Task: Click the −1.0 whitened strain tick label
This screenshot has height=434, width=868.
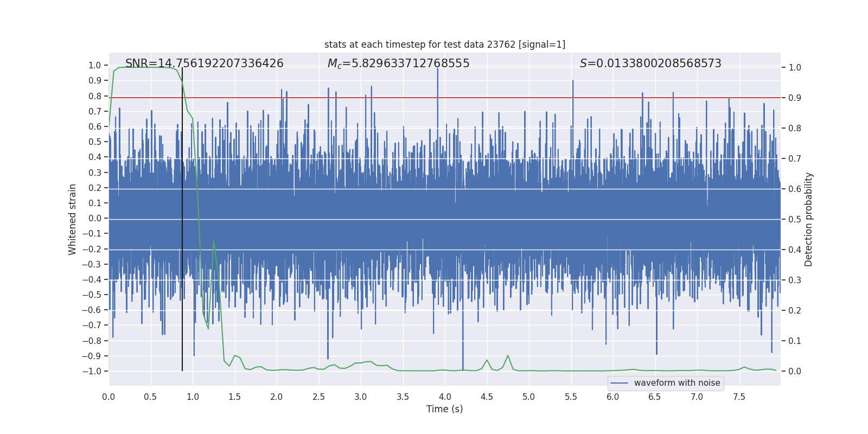Action: click(x=92, y=371)
